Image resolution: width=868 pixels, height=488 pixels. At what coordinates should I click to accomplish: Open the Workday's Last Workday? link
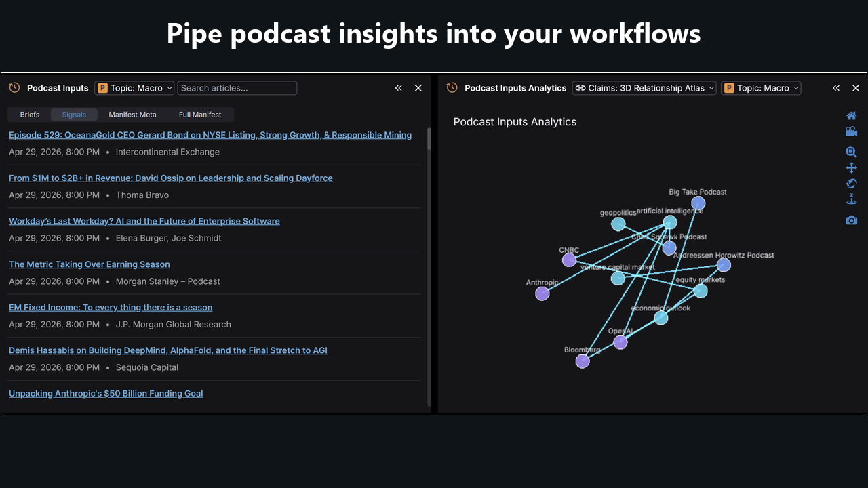(144, 221)
